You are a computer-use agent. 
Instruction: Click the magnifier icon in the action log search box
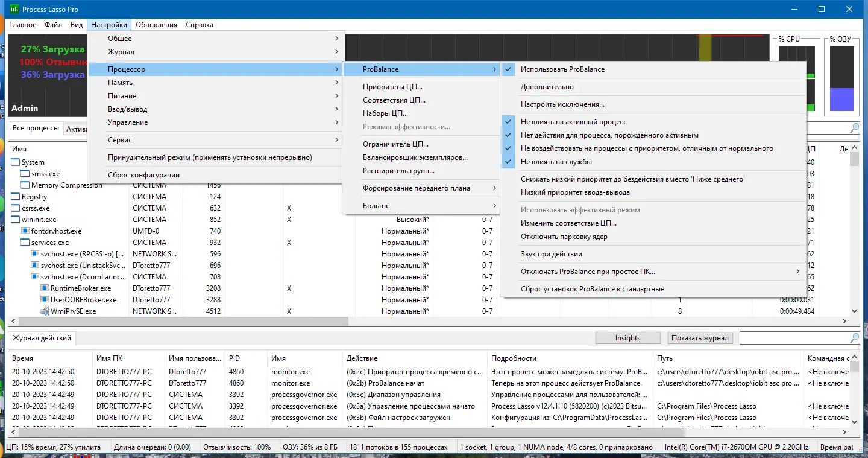point(855,338)
